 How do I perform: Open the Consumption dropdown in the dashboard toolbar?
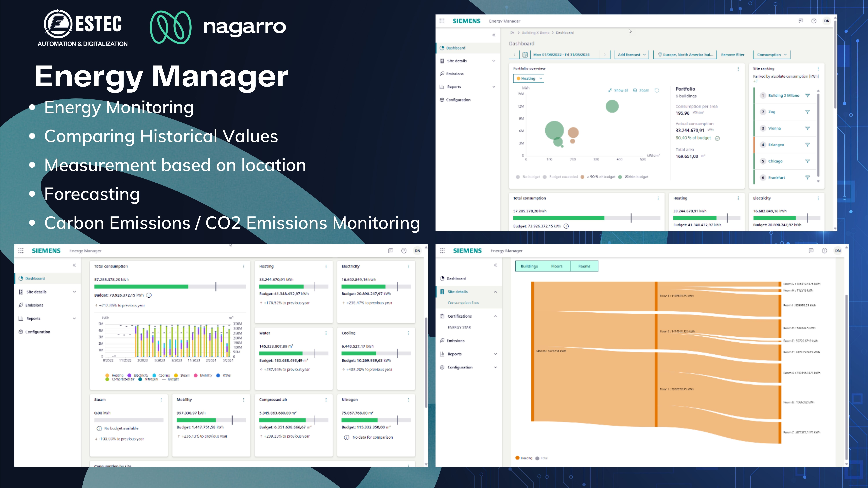click(771, 55)
